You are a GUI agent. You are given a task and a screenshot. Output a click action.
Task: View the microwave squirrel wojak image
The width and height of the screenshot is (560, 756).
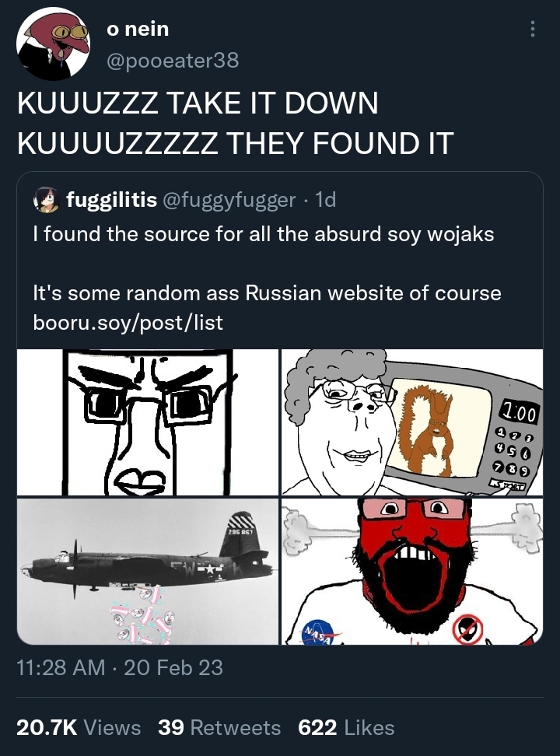click(412, 422)
